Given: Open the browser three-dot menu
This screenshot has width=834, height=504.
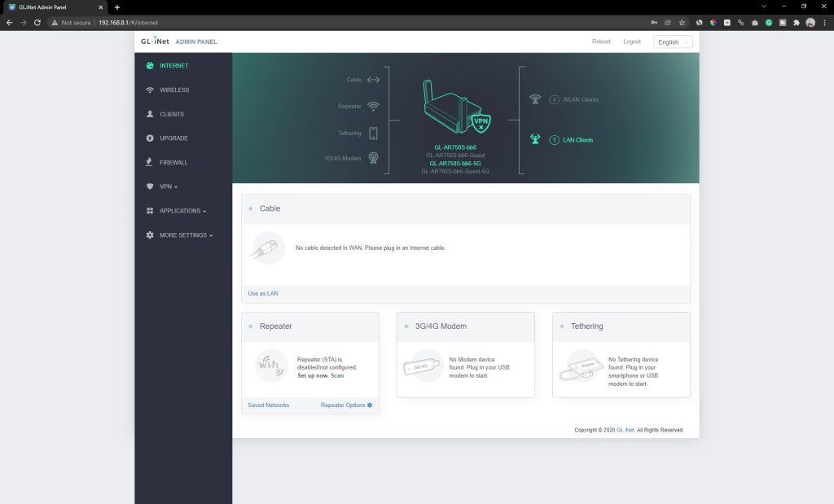Looking at the screenshot, I should pyautogui.click(x=824, y=23).
